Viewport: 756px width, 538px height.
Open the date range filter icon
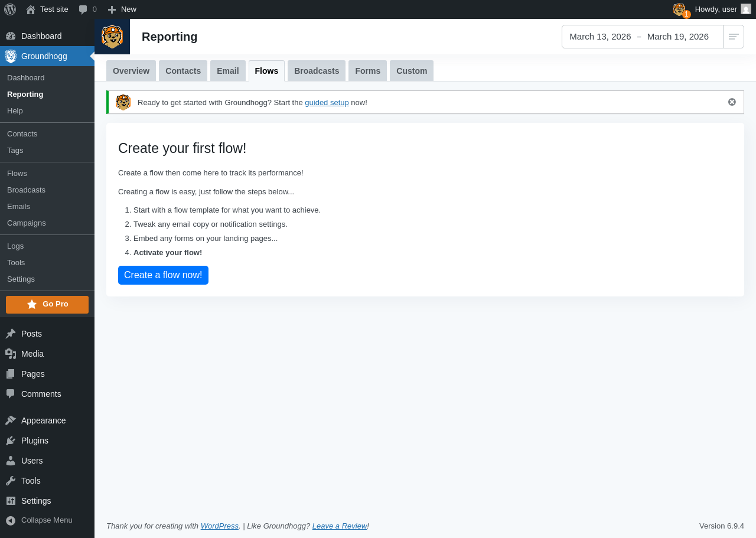[x=734, y=37]
